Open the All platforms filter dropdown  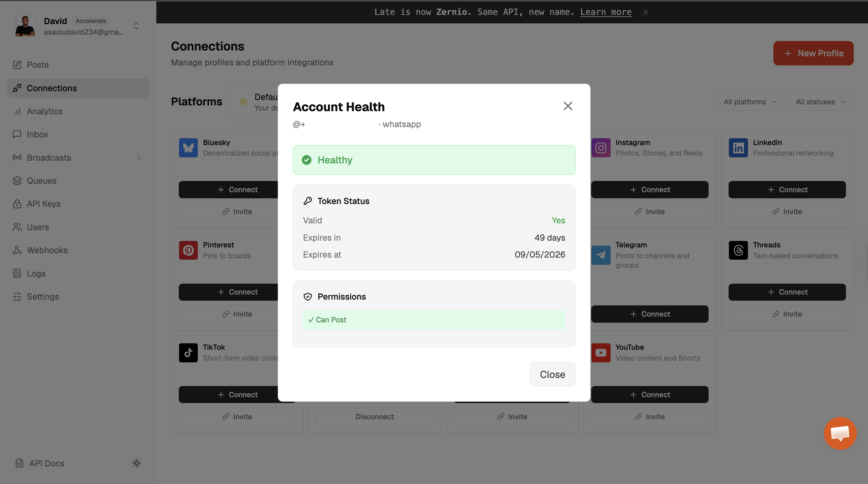[750, 102]
